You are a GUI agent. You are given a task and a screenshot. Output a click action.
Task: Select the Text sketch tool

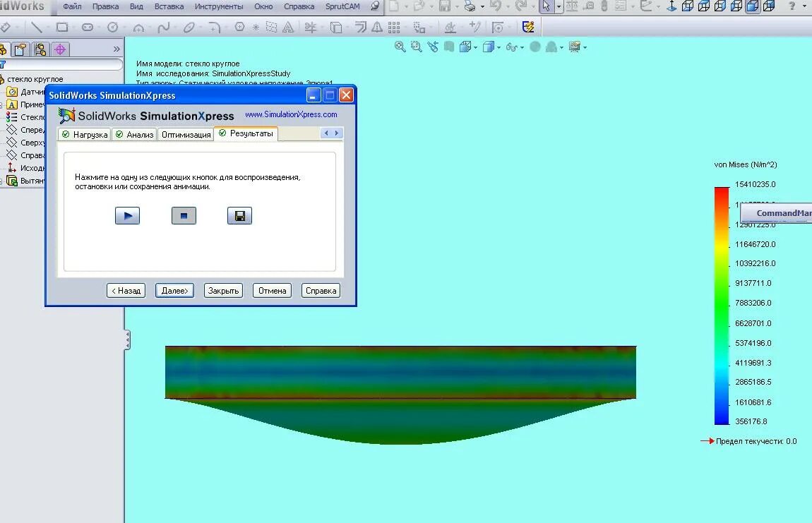coord(288,27)
